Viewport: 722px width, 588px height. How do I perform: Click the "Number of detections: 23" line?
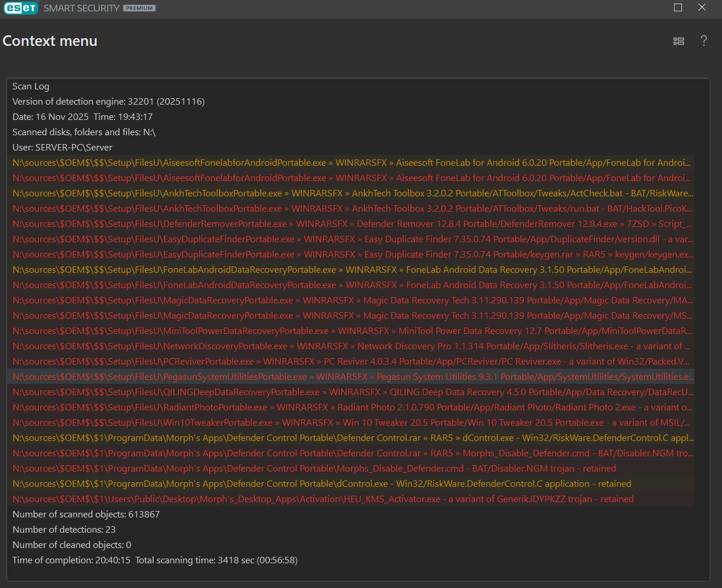64,530
